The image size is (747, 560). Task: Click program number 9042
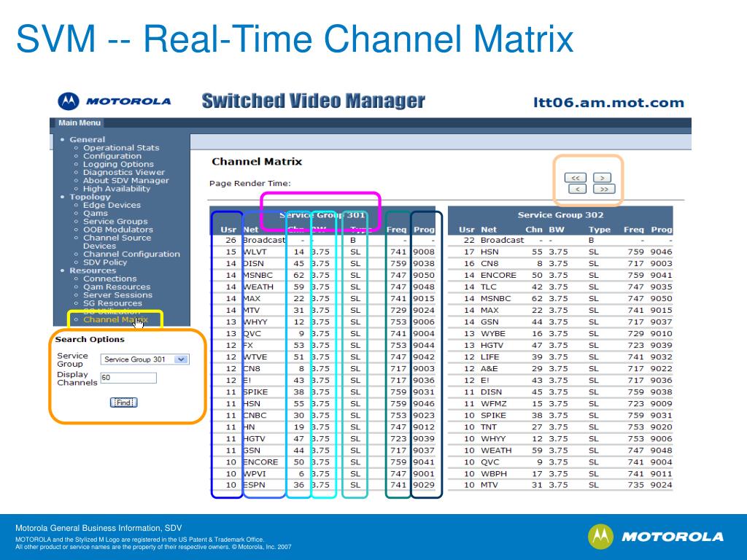pos(424,357)
